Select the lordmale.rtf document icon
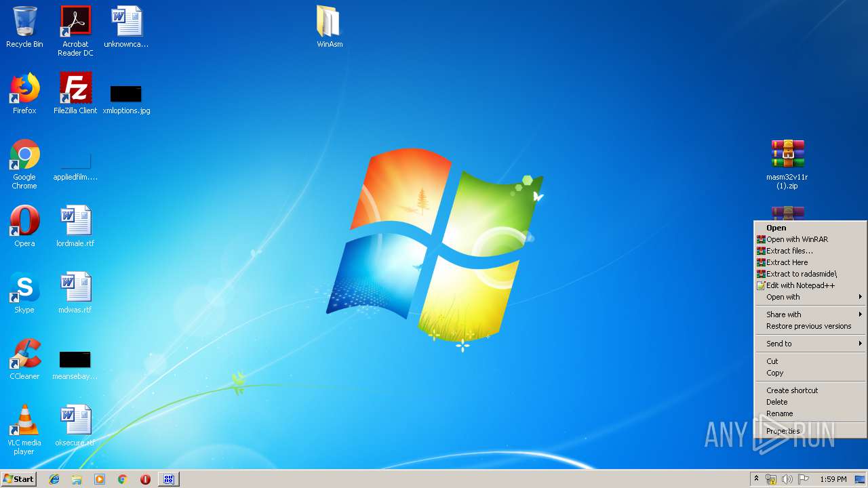 (x=75, y=226)
